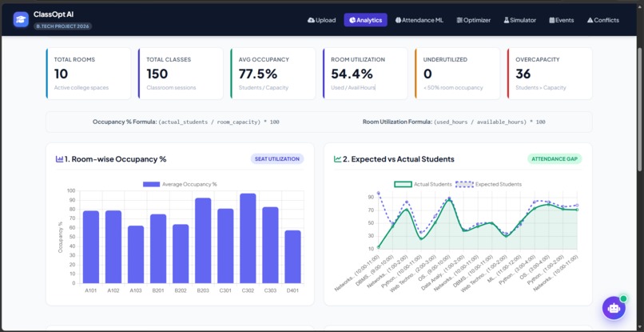Toggle the Expected Students legend item
Screen dimensions: 644x332
(x=489, y=184)
